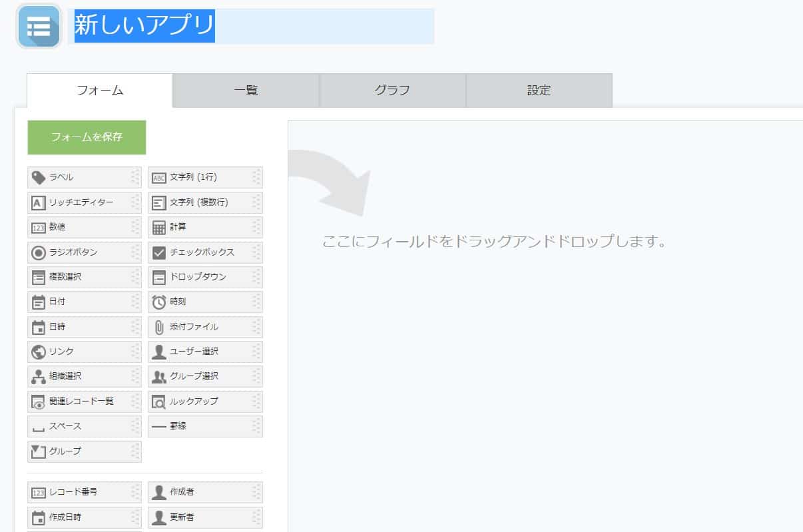The width and height of the screenshot is (803, 532).
Task: Click the ラベル tag icon
Action: click(x=39, y=177)
